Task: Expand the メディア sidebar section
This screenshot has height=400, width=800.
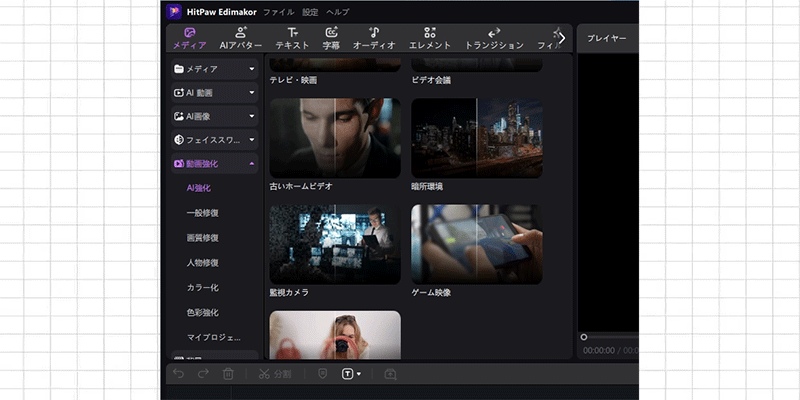Action: pos(214,69)
